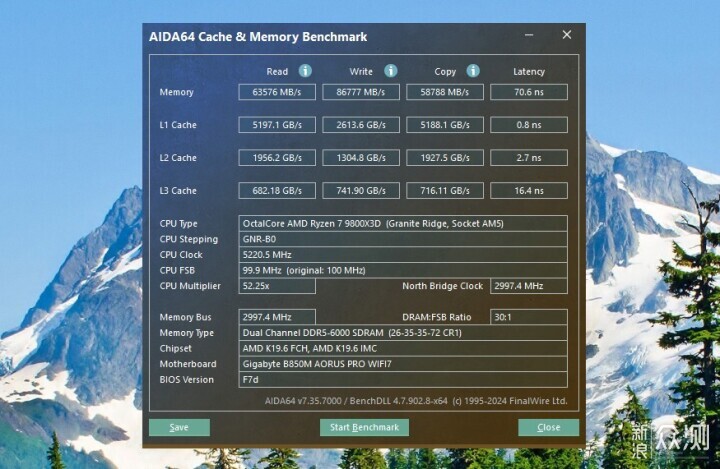
Task: Click the North Bridge Clock label
Action: coord(443,286)
